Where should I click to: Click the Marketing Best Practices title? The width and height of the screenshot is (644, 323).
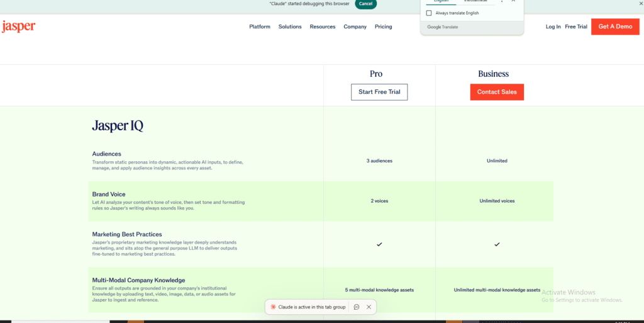pos(127,234)
